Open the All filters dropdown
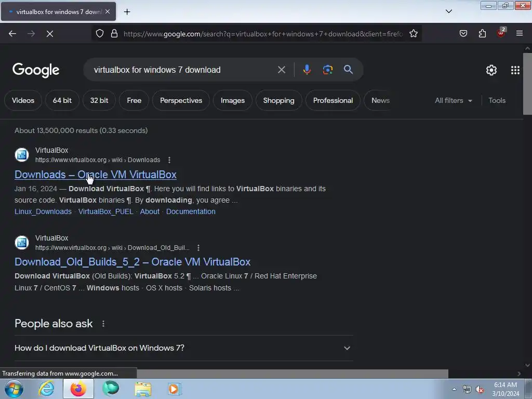The width and height of the screenshot is (532, 399). (453, 100)
